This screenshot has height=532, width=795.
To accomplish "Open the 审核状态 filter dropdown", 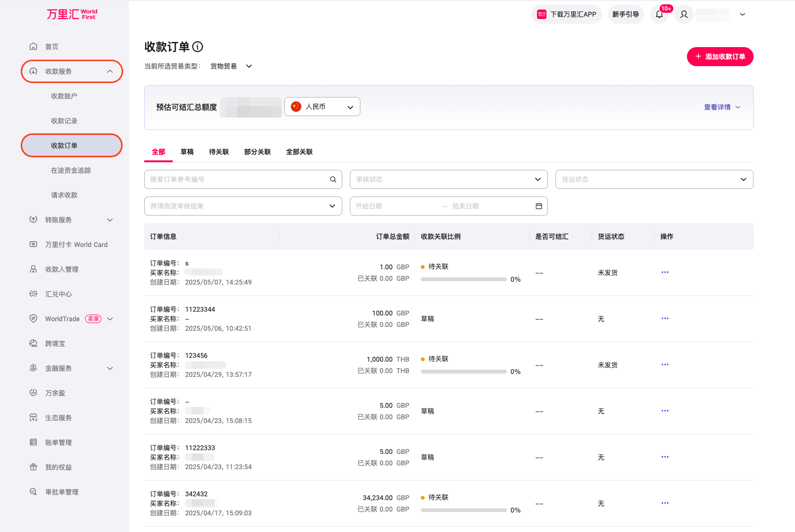I will (x=448, y=179).
